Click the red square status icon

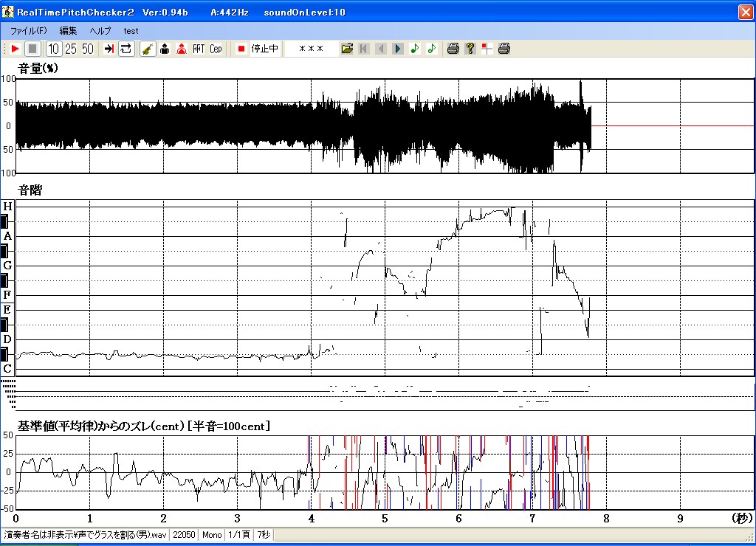click(241, 49)
